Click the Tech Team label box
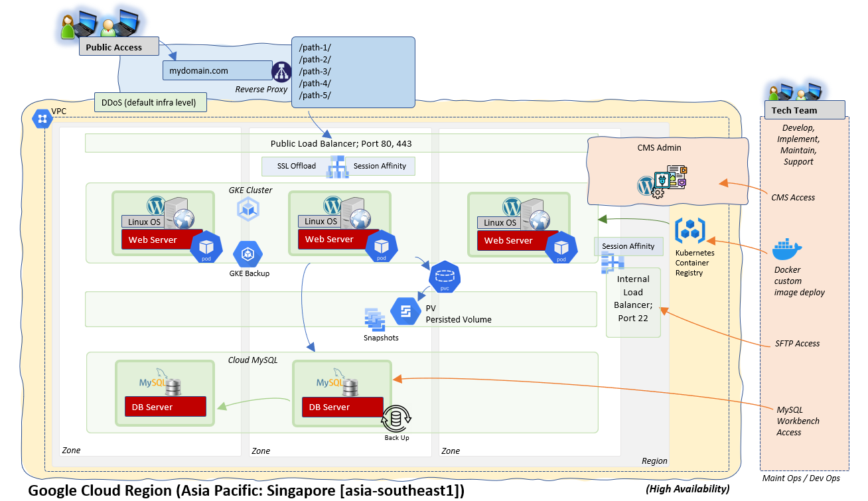This screenshot has width=868, height=501. pos(805,109)
